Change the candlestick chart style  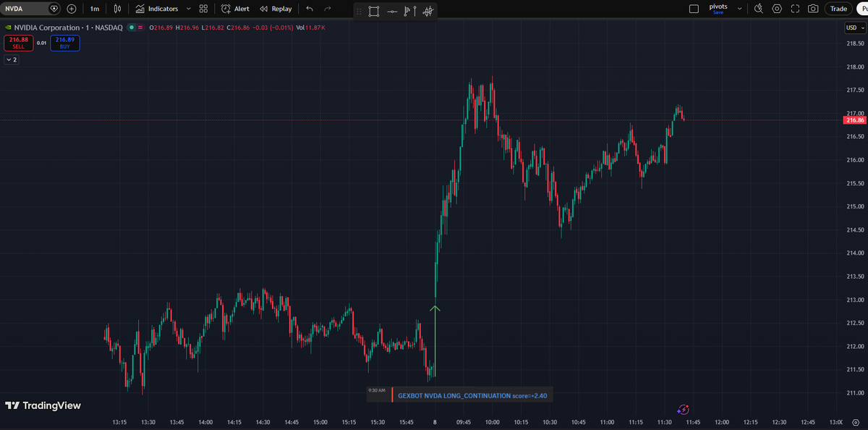click(x=116, y=9)
